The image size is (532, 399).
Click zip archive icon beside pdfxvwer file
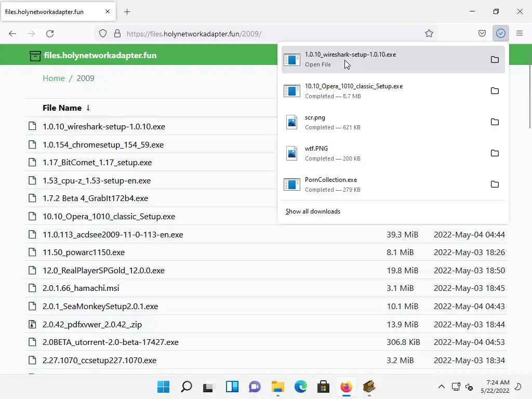click(32, 324)
